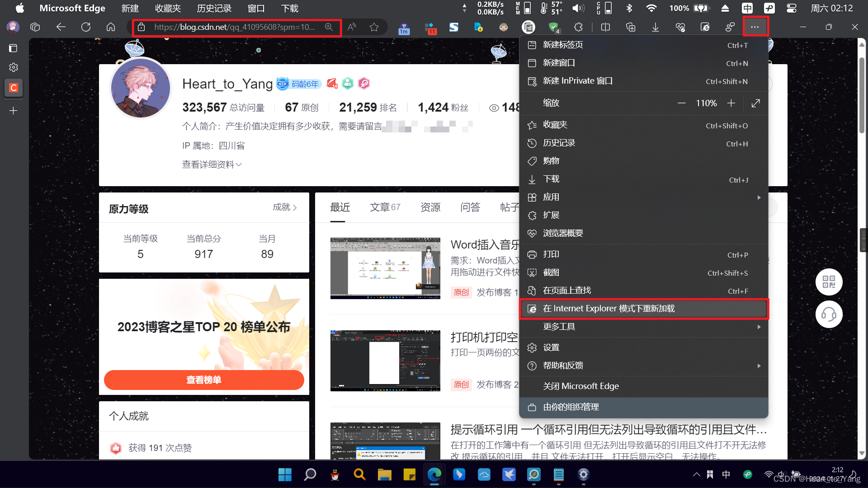Screen dimensions: 868x488
Task: Switch to 资源 tab
Action: click(x=430, y=207)
